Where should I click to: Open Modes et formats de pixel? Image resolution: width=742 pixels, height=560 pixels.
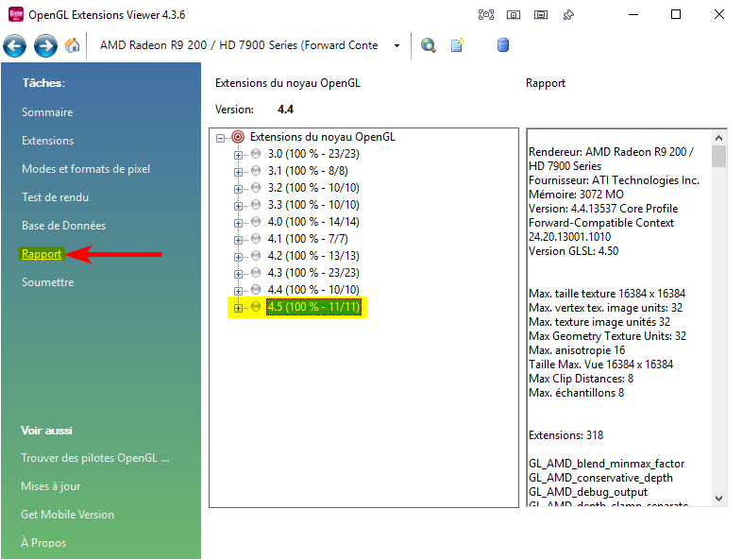tap(86, 169)
